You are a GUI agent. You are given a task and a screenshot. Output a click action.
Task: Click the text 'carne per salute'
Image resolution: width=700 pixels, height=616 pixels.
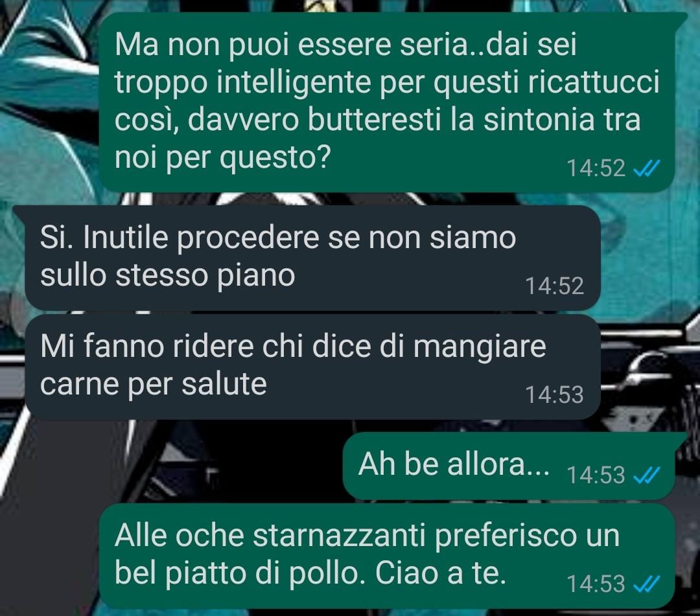(x=154, y=384)
